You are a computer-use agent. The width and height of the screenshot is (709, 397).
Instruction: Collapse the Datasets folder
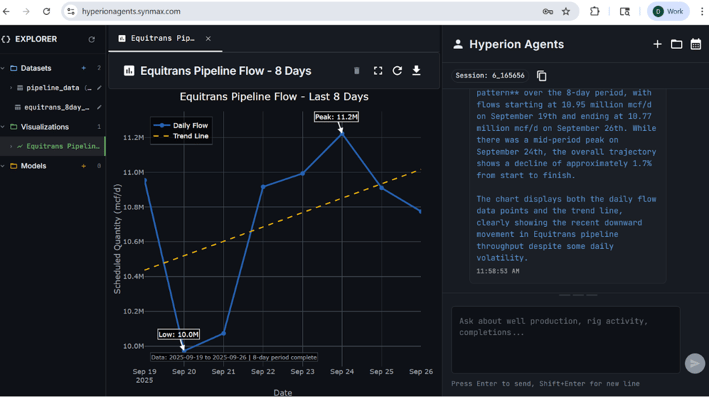click(4, 68)
